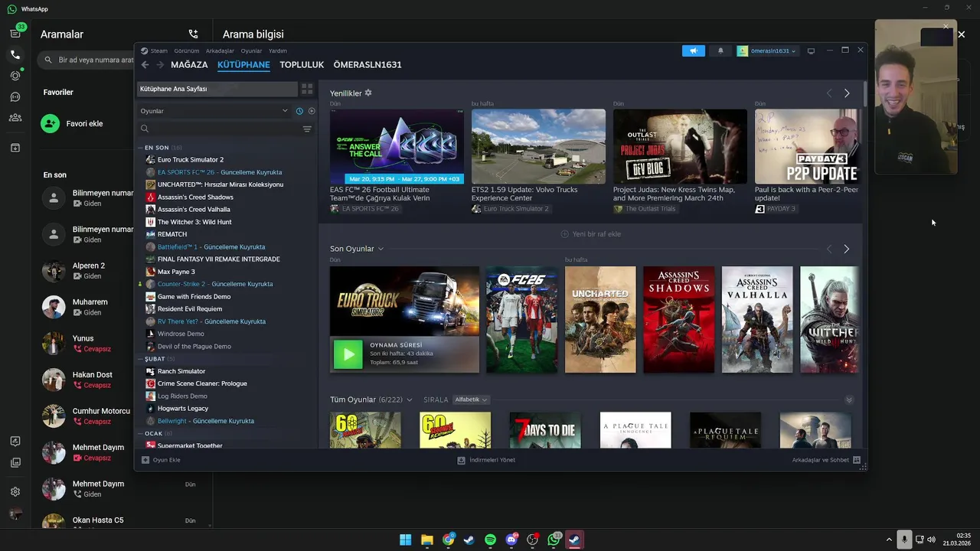The width and height of the screenshot is (980, 551).
Task: Click Kütüphane Ana Sayfası button
Action: [x=217, y=89]
